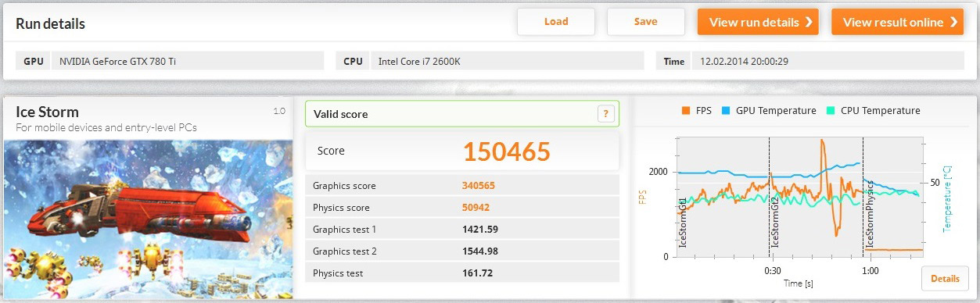Open chart Details button
The image size is (980, 303).
coord(945,279)
